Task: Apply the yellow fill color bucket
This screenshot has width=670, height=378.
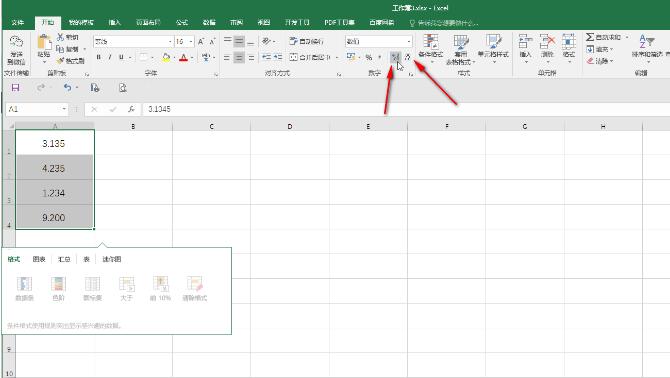Action: point(166,57)
